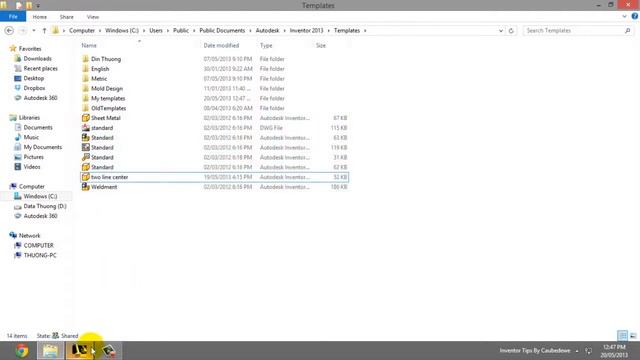Open Libraries in navigation pane
This screenshot has width=640, height=360.
29,118
